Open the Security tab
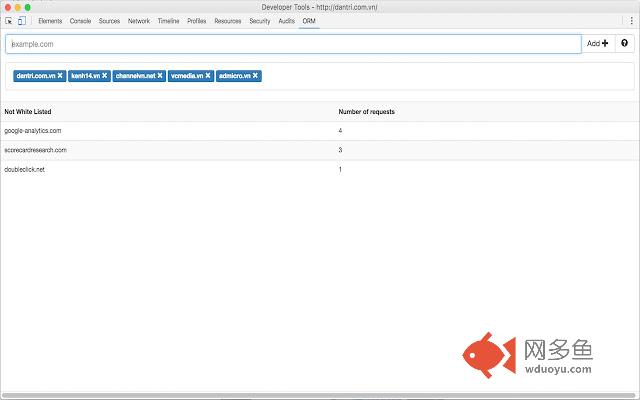The height and width of the screenshot is (400, 640). (x=260, y=21)
